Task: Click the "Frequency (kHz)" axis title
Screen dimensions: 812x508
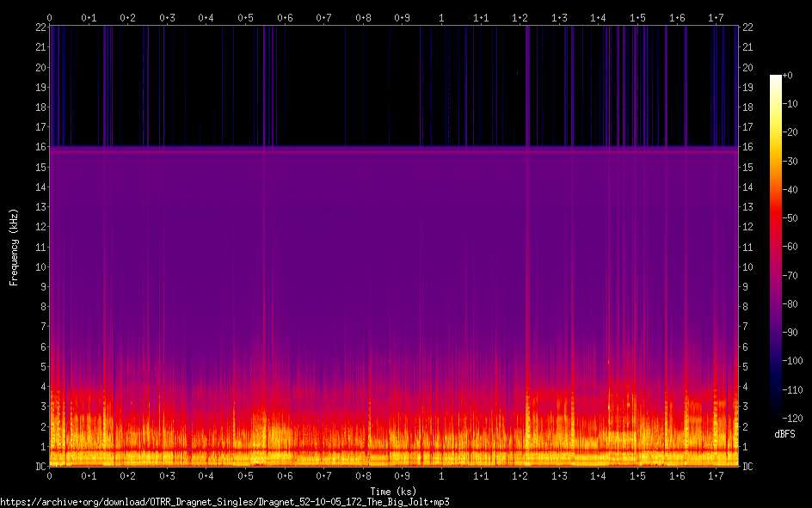Action: click(14, 247)
